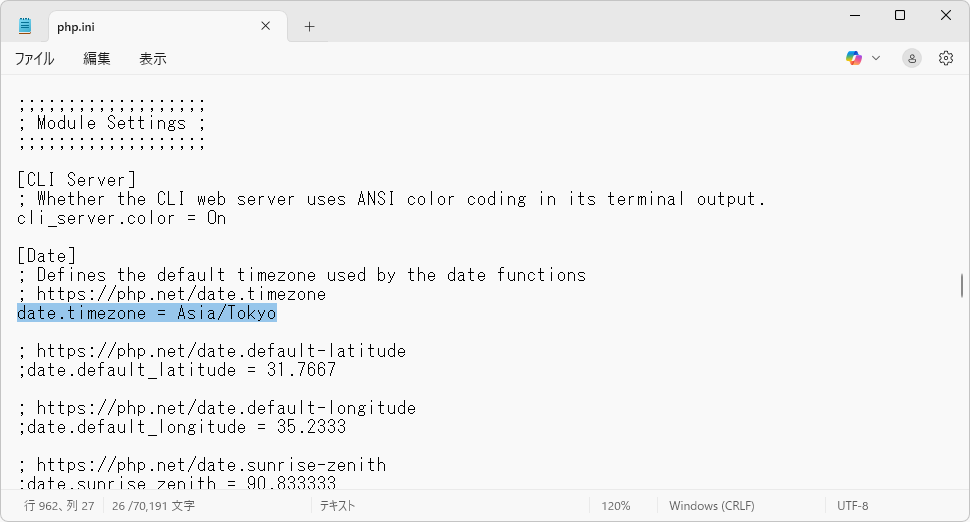The image size is (970, 522).
Task: Minimize the Notepad window
Action: 854,15
